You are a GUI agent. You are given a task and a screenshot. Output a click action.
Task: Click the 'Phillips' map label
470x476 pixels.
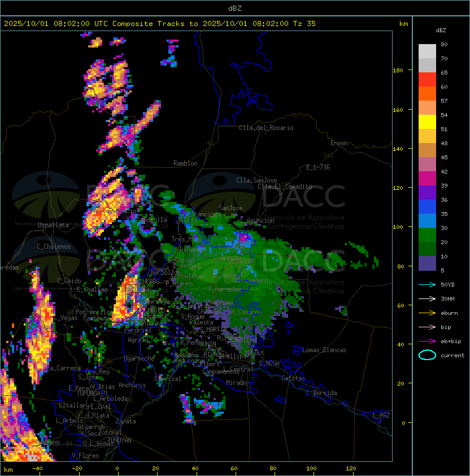click(233, 356)
